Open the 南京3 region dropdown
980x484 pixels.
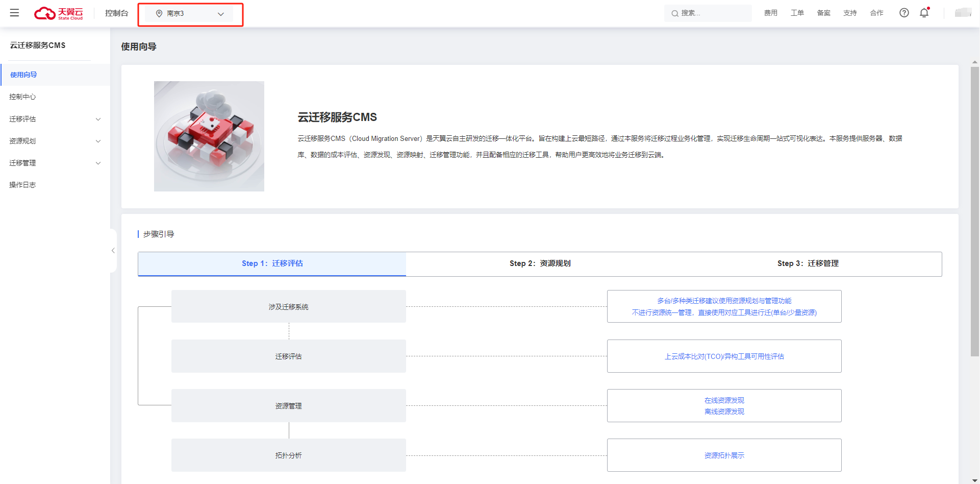pos(190,14)
